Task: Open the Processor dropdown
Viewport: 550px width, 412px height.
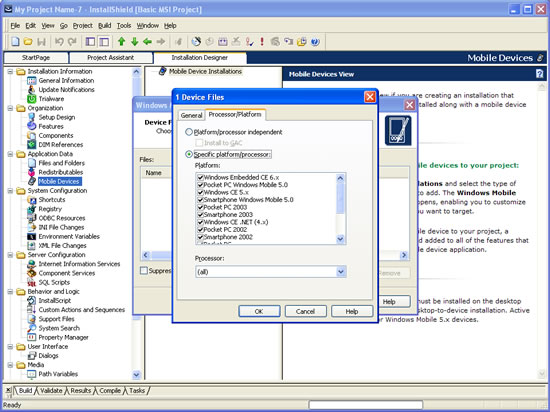Action: (341, 272)
